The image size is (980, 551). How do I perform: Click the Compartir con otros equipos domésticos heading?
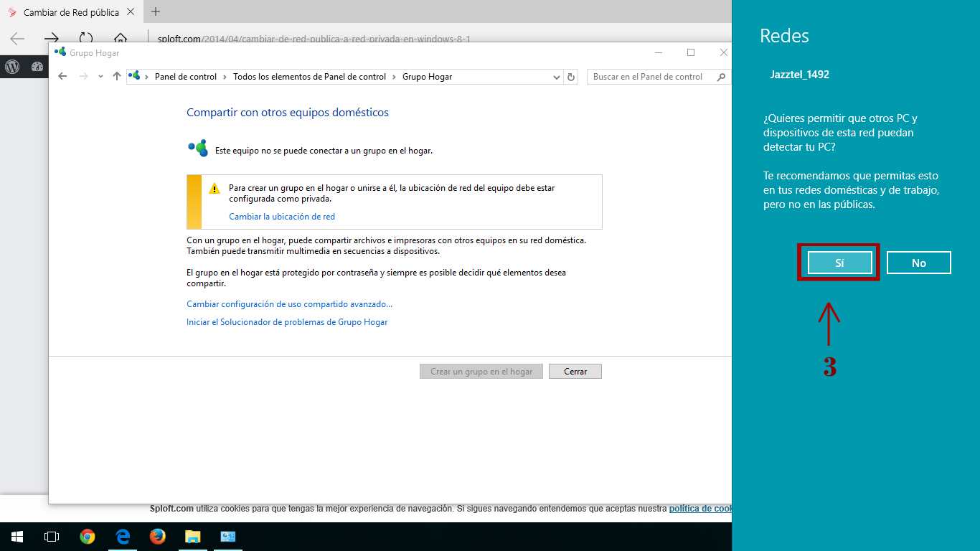pos(288,112)
